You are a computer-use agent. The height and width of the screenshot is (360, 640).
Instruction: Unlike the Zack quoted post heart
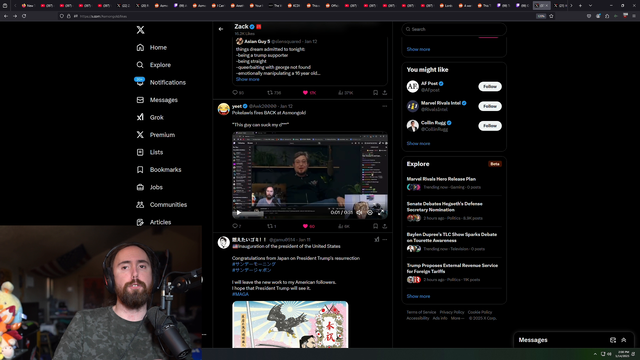coord(305,93)
